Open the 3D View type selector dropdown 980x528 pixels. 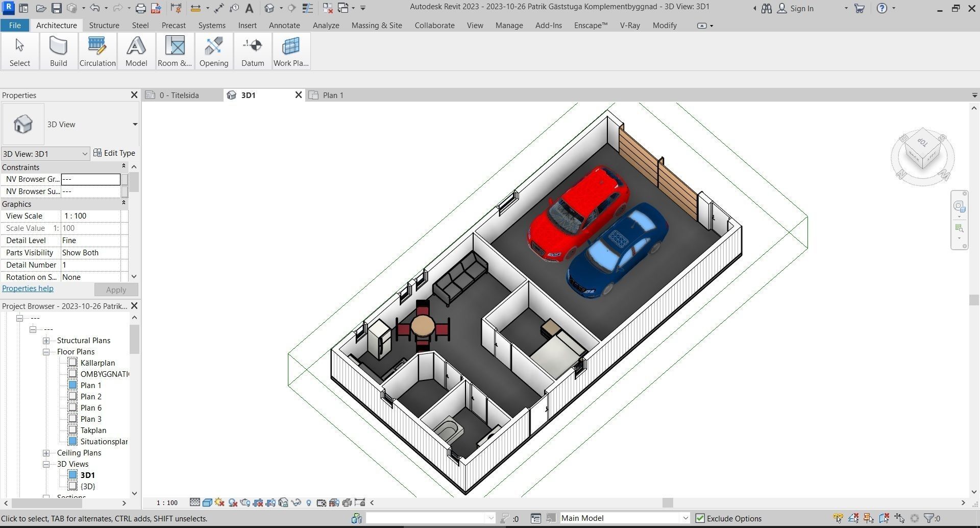pos(135,124)
